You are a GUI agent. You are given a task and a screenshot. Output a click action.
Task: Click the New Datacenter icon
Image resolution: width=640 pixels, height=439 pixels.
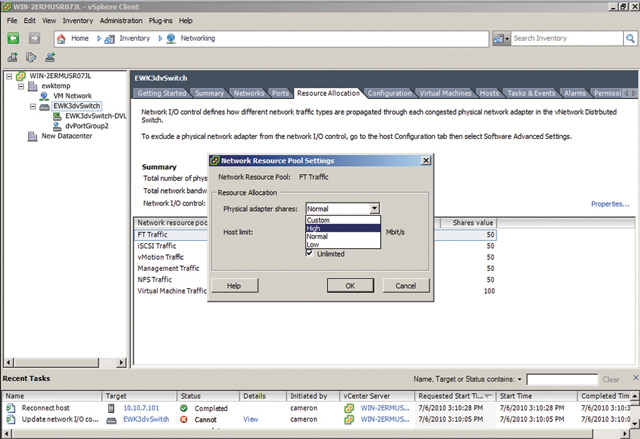(x=33, y=136)
